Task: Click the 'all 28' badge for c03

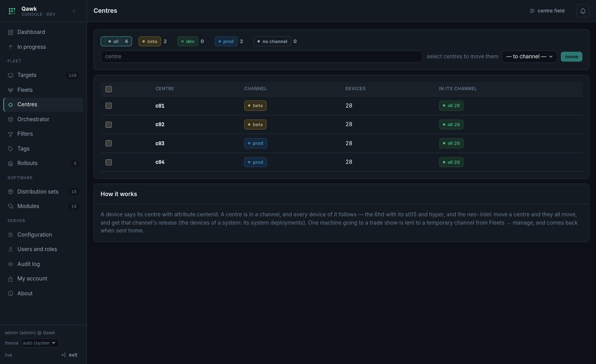Action: point(451,143)
